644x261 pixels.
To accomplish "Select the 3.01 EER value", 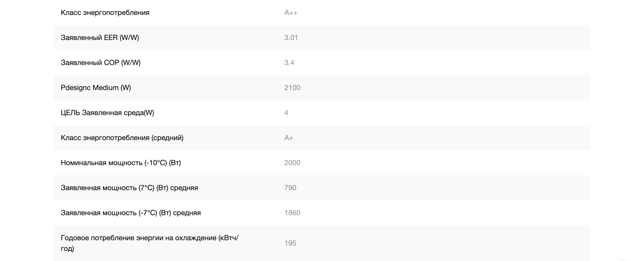I will 291,37.
